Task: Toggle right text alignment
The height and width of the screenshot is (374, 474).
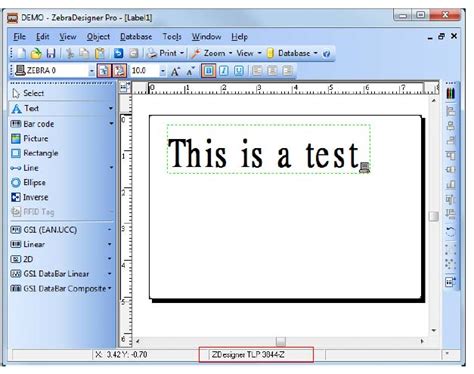Action: (x=287, y=71)
